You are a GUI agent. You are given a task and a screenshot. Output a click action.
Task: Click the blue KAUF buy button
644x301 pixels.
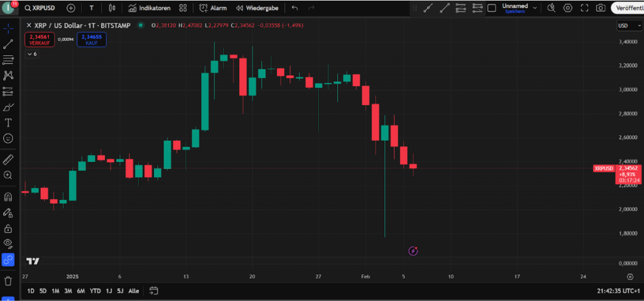92,40
